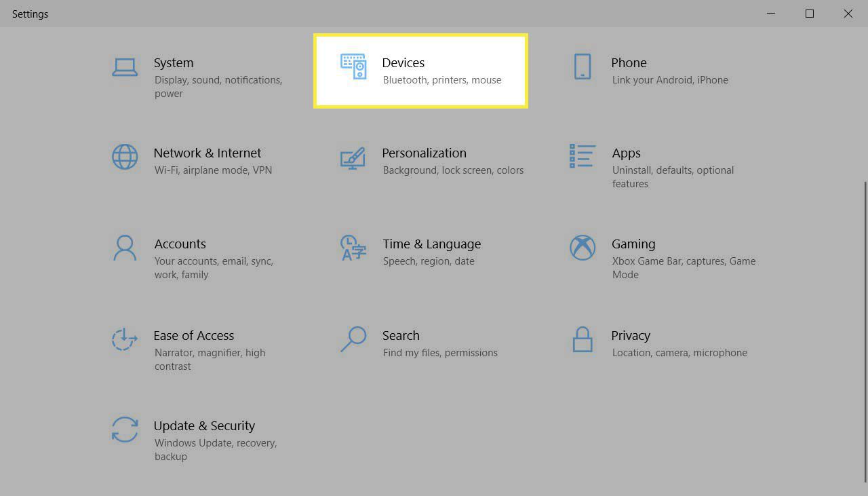Click "Link your Android, iPhone" text
This screenshot has width=868, height=496.
coord(670,80)
